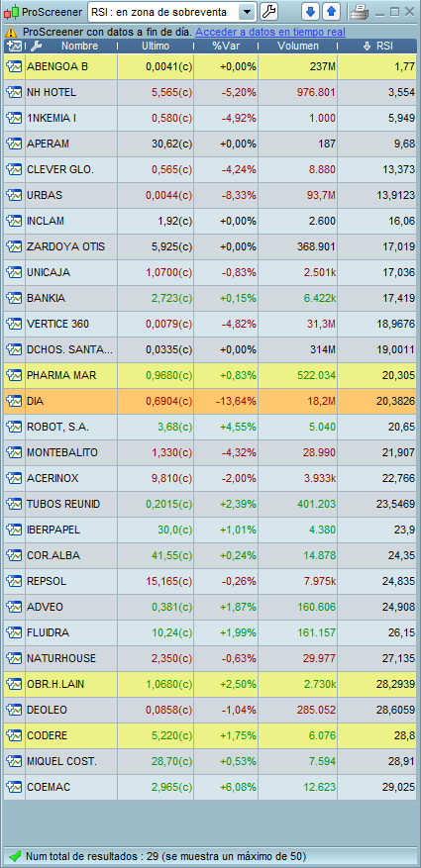Select the NATURHOUSE row name
Screen dimensions: 421x868
[x=61, y=659]
